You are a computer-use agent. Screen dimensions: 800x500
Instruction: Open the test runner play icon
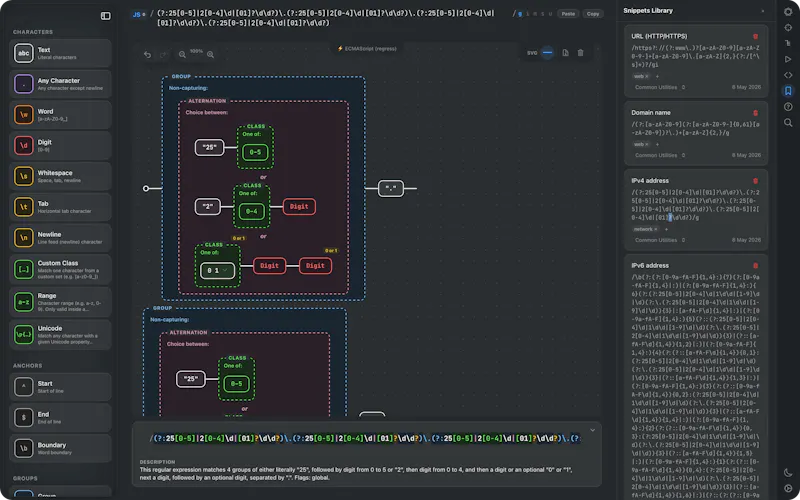788,59
